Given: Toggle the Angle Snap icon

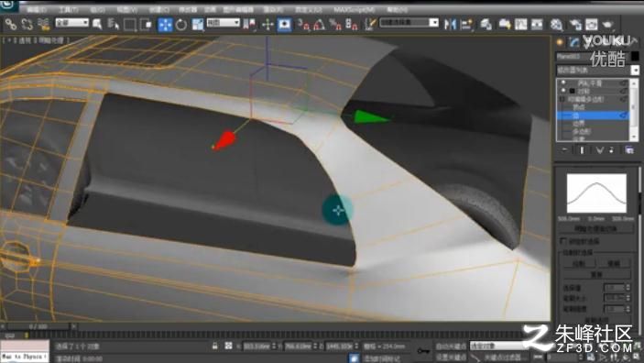Looking at the screenshot, I should [319, 25].
